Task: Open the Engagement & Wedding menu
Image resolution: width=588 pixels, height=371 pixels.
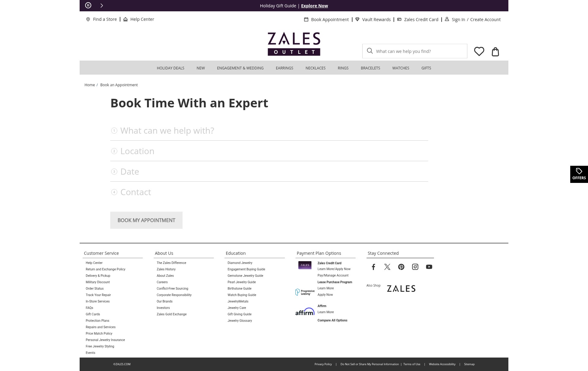Action: point(240,68)
